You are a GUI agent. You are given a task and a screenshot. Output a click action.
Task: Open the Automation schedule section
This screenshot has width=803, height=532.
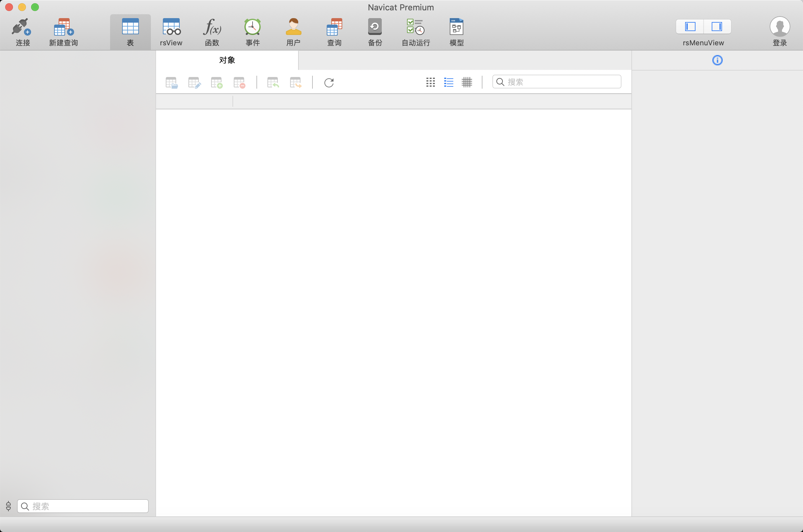pos(415,27)
